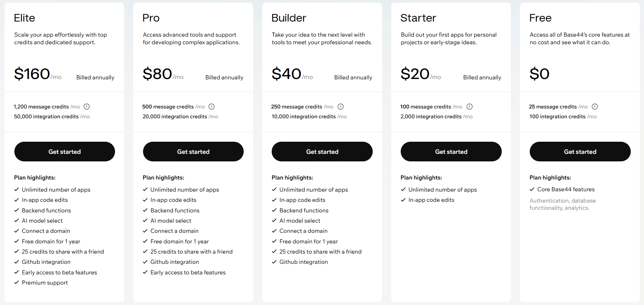Viewport: 644px width, 305px height.
Task: Choose Get started under the Pro plan
Action: tap(193, 152)
